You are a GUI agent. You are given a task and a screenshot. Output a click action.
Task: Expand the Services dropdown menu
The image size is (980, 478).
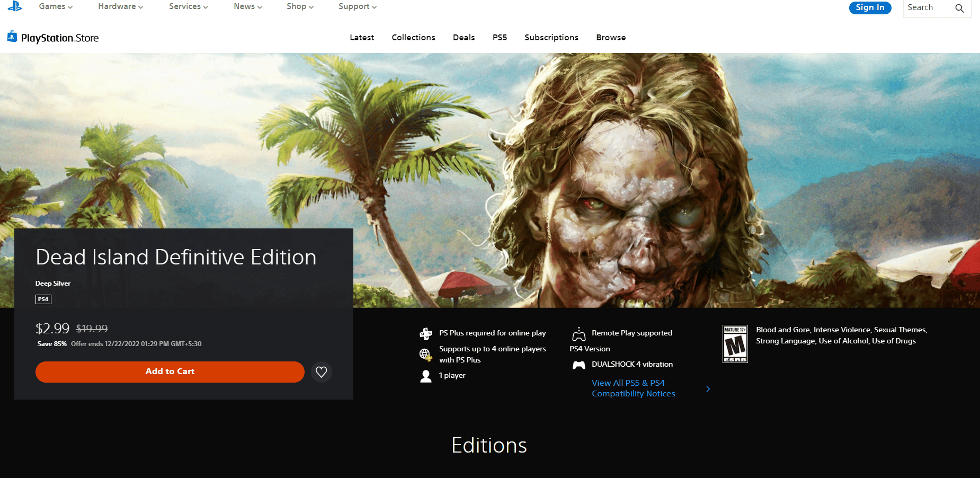(x=188, y=6)
